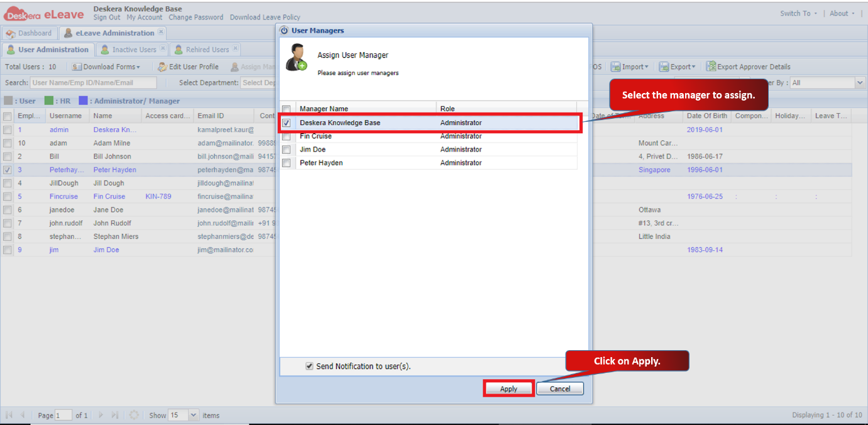This screenshot has width=868, height=425.
Task: Uncheck the row checkbox for Peter Hayden
Action: coord(8,170)
